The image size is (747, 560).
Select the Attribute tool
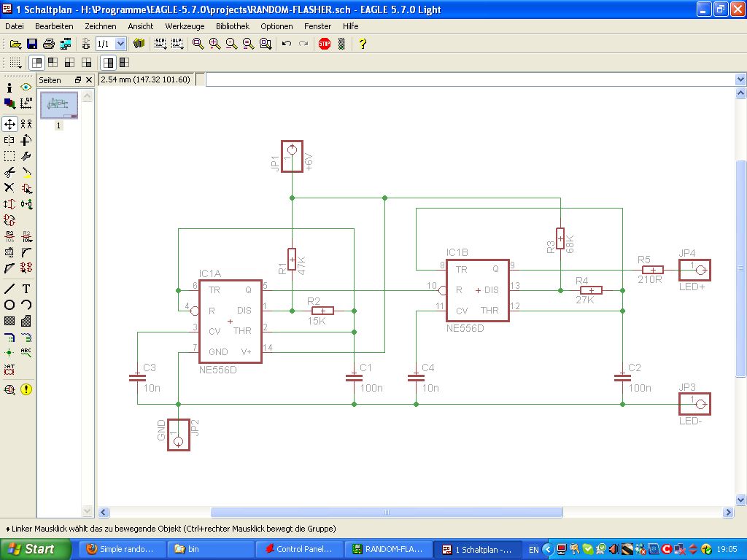tap(9, 369)
